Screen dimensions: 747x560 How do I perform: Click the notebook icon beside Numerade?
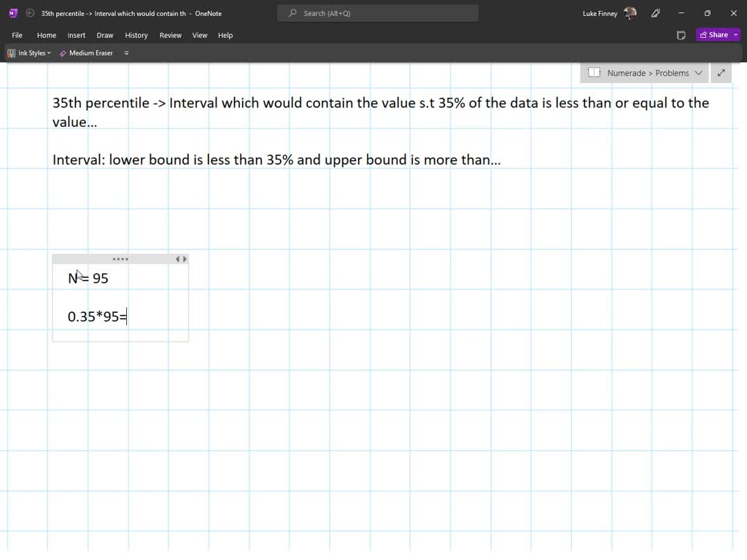pos(595,73)
